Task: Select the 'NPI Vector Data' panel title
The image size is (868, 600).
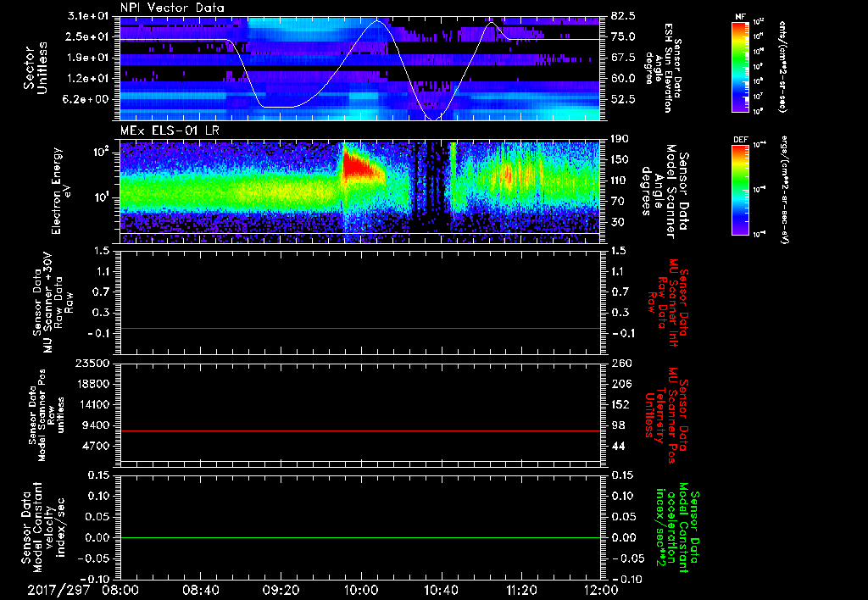Action: point(172,8)
